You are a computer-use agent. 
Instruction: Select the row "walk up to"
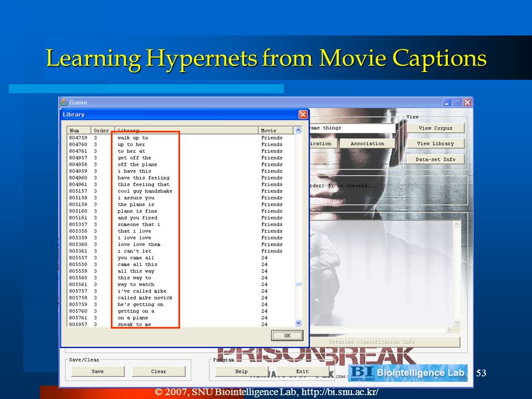click(x=181, y=138)
